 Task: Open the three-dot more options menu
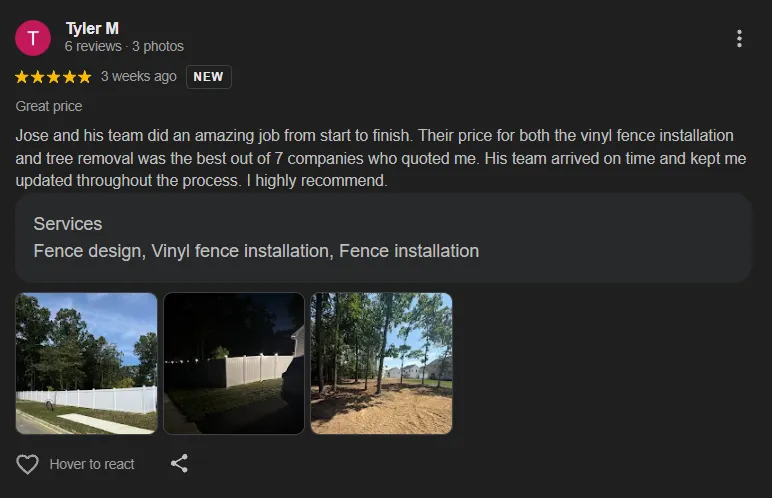coord(739,39)
